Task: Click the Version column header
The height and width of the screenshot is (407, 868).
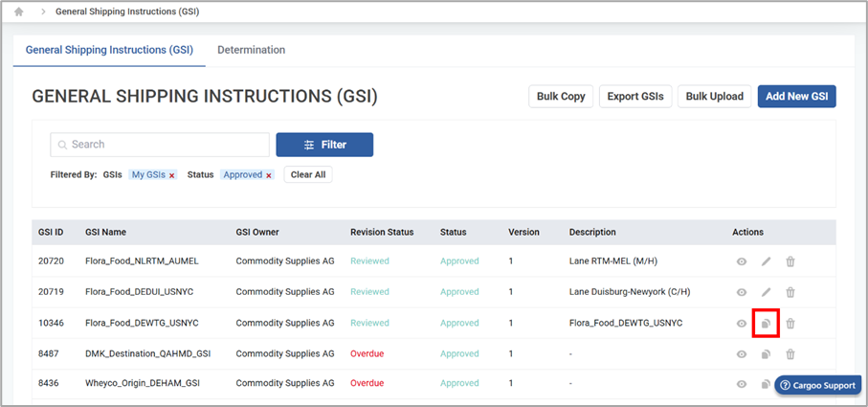Action: click(x=523, y=233)
